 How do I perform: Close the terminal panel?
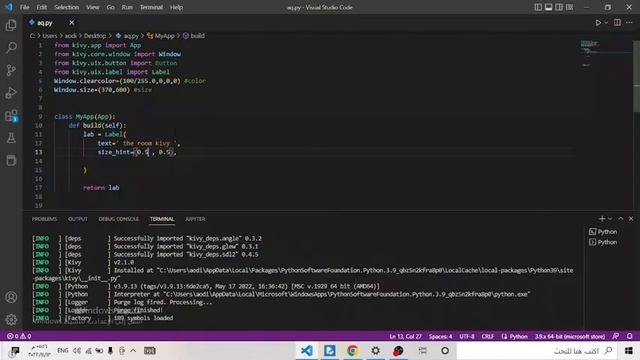pyautogui.click(x=631, y=219)
